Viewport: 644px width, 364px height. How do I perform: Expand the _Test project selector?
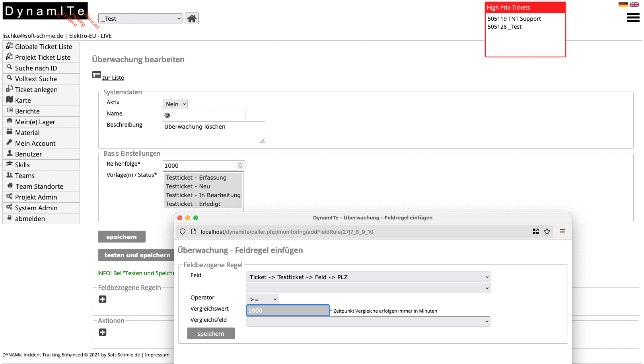(140, 19)
